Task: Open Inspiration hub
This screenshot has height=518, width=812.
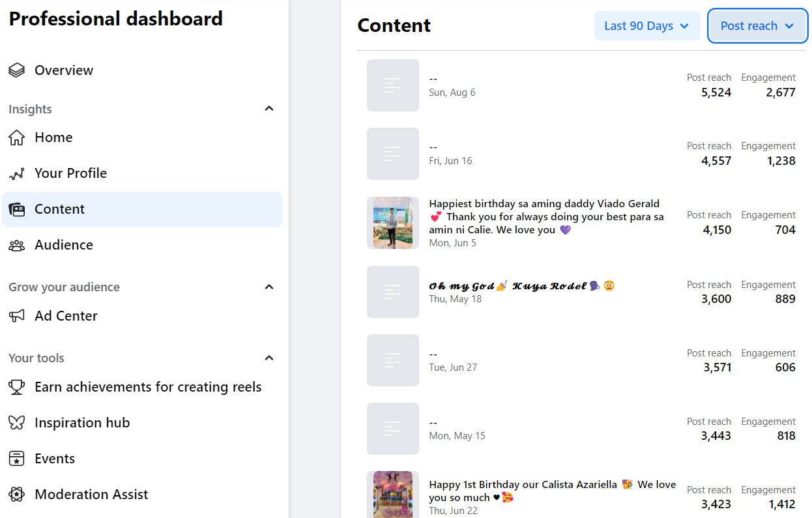Action: point(142,423)
